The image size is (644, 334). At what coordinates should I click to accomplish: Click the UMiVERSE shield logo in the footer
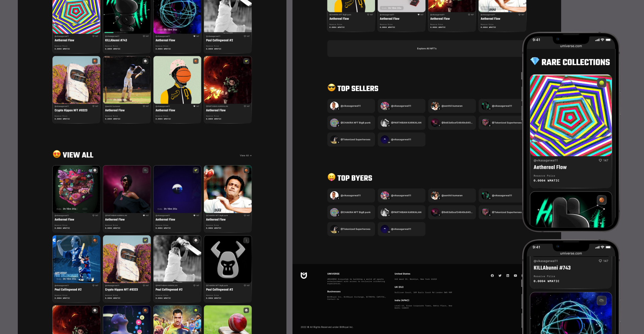tap(304, 275)
